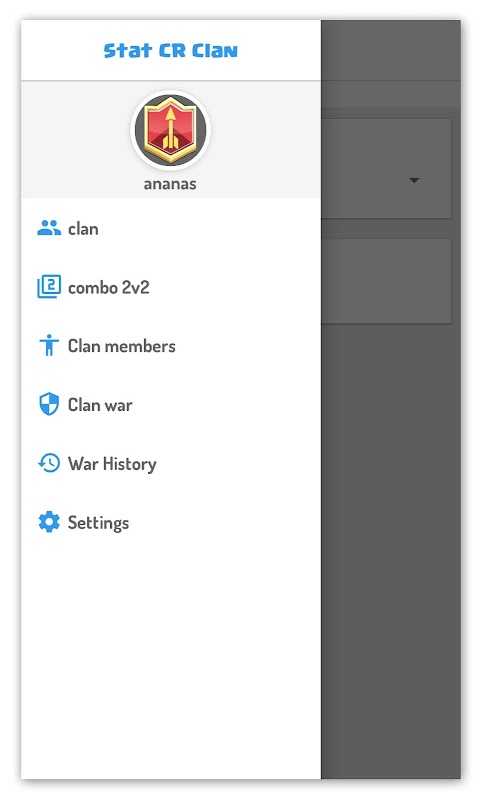Click the Stat CR Clan title
The width and height of the screenshot is (482, 800).
(x=170, y=51)
